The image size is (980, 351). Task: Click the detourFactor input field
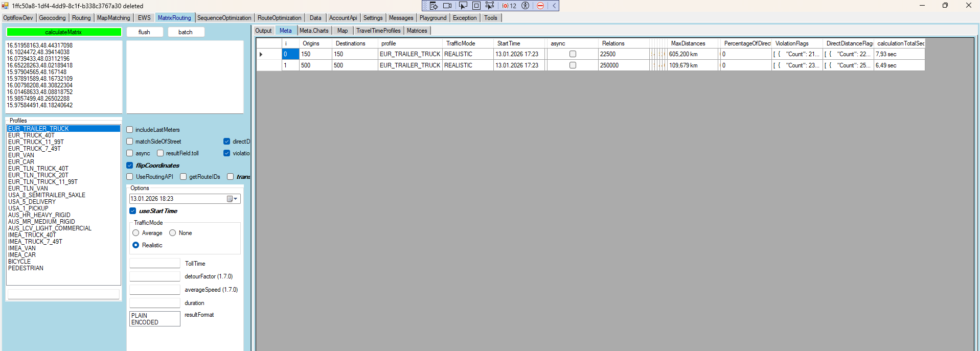pyautogui.click(x=154, y=276)
